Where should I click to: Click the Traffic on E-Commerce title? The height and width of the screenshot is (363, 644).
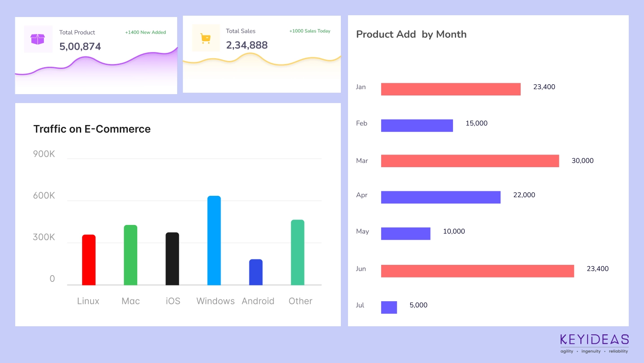point(92,129)
